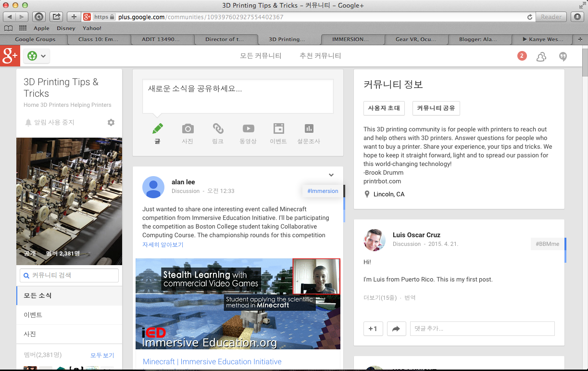Click Luis Oscar Cruz name link
This screenshot has width=588, height=371.
[416, 235]
